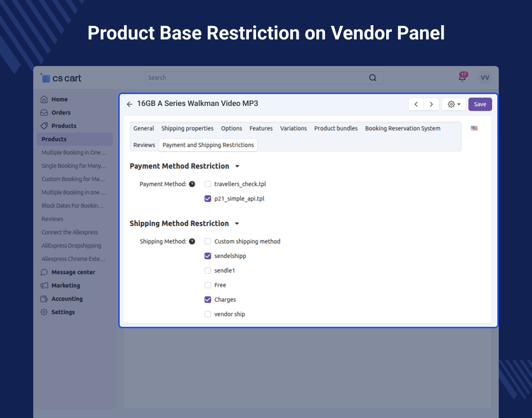Open the Booking Reservation System tab
Image resolution: width=532 pixels, height=418 pixels.
[x=403, y=129]
